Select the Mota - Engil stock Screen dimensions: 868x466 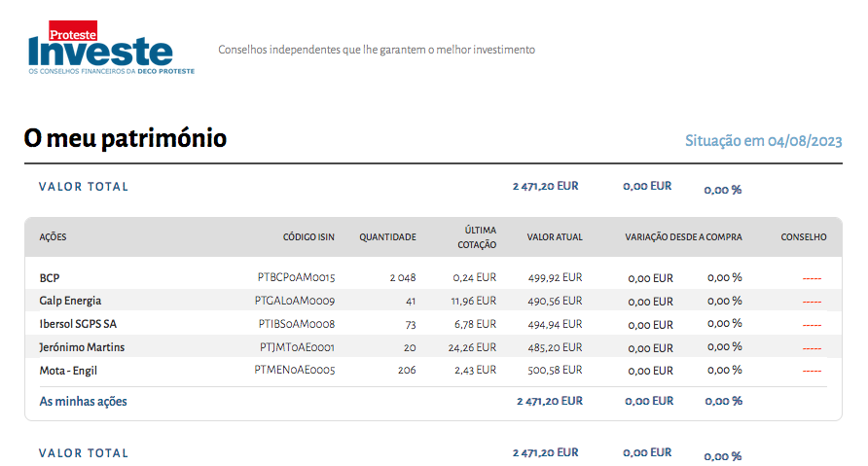(x=68, y=371)
